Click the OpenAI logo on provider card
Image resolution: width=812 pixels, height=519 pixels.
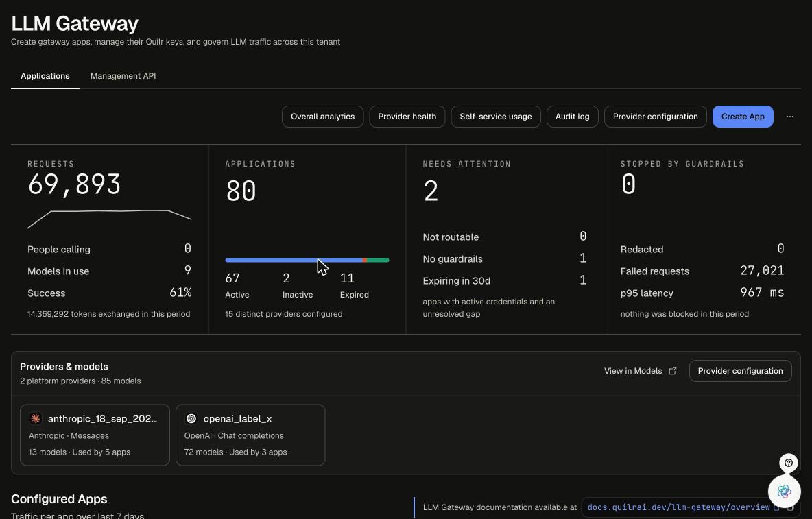[191, 419]
